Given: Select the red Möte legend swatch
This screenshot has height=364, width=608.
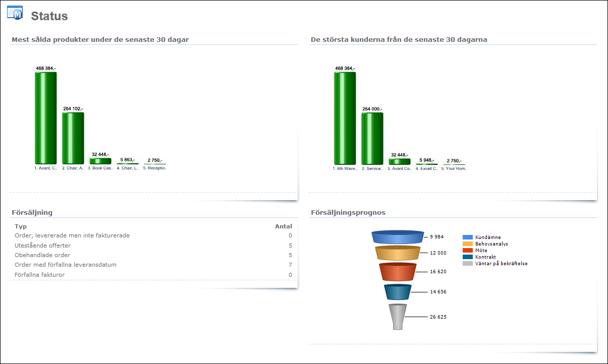Looking at the screenshot, I should pos(468,250).
